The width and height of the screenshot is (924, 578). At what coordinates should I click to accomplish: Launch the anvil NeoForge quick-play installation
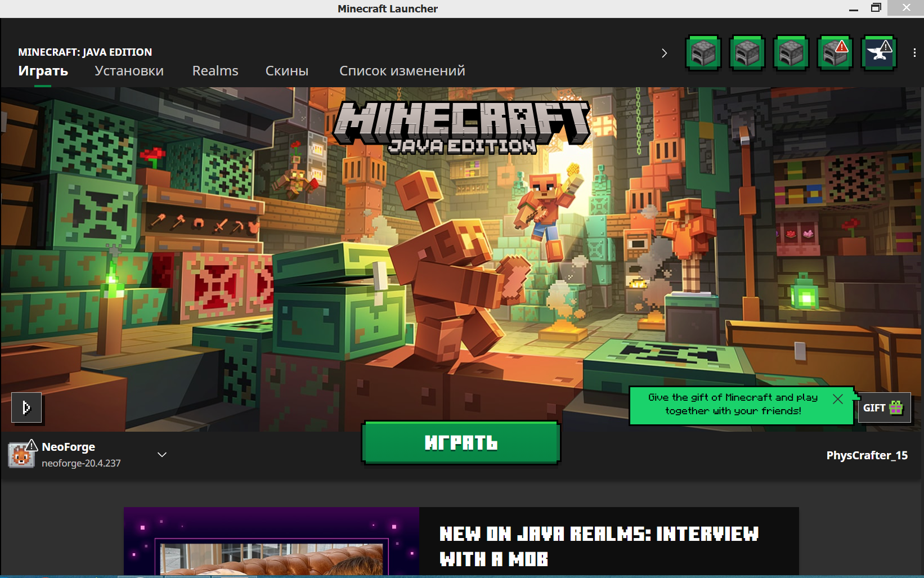pyautogui.click(x=879, y=53)
